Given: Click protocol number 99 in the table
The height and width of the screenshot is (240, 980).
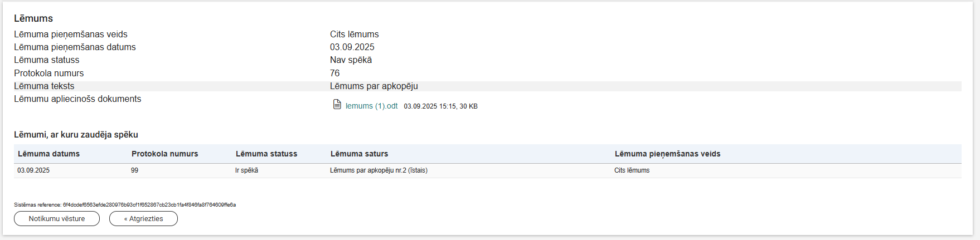Looking at the screenshot, I should [134, 170].
